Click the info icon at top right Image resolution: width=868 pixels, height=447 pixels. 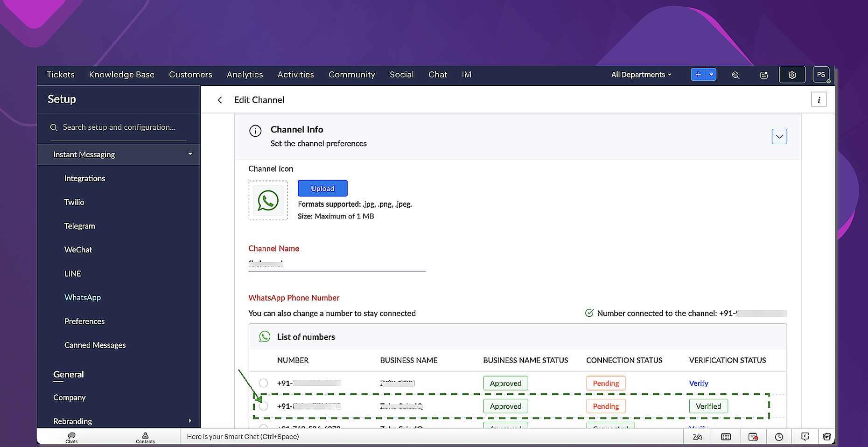tap(819, 100)
